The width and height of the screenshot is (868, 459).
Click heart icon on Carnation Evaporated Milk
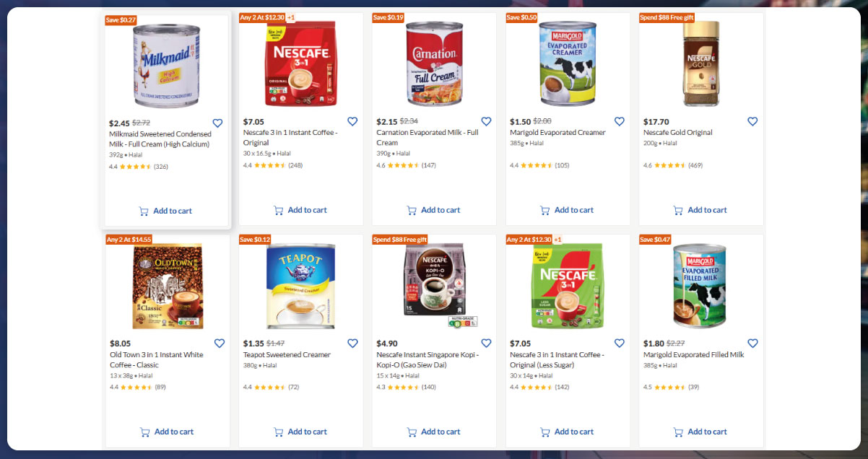click(x=486, y=122)
